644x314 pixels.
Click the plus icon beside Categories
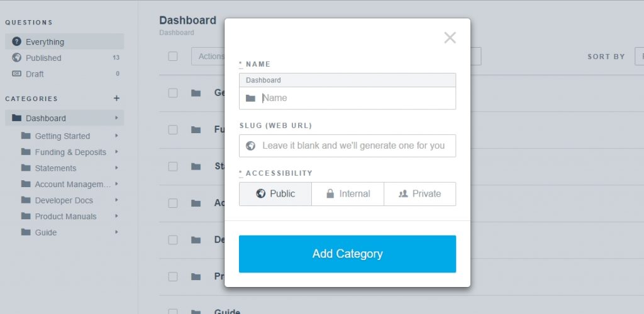116,99
